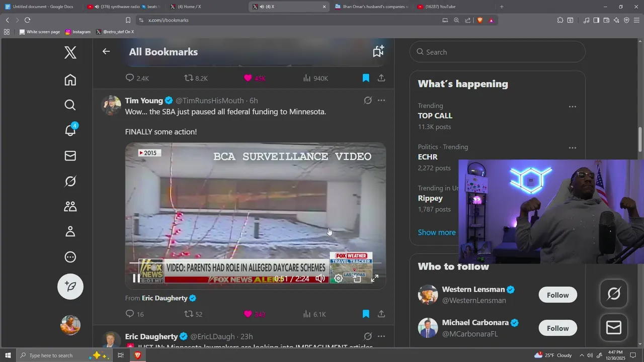Switch to the (16287) YouTube tab

tap(454, 7)
